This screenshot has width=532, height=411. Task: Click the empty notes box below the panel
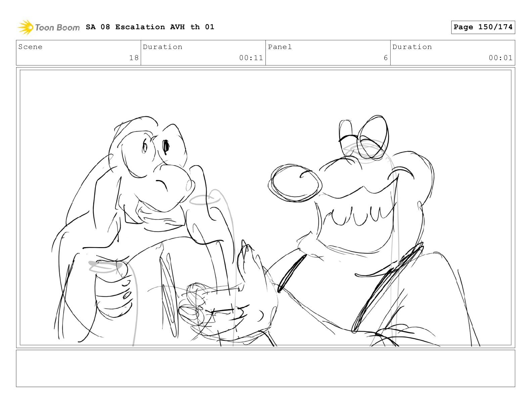click(x=266, y=368)
